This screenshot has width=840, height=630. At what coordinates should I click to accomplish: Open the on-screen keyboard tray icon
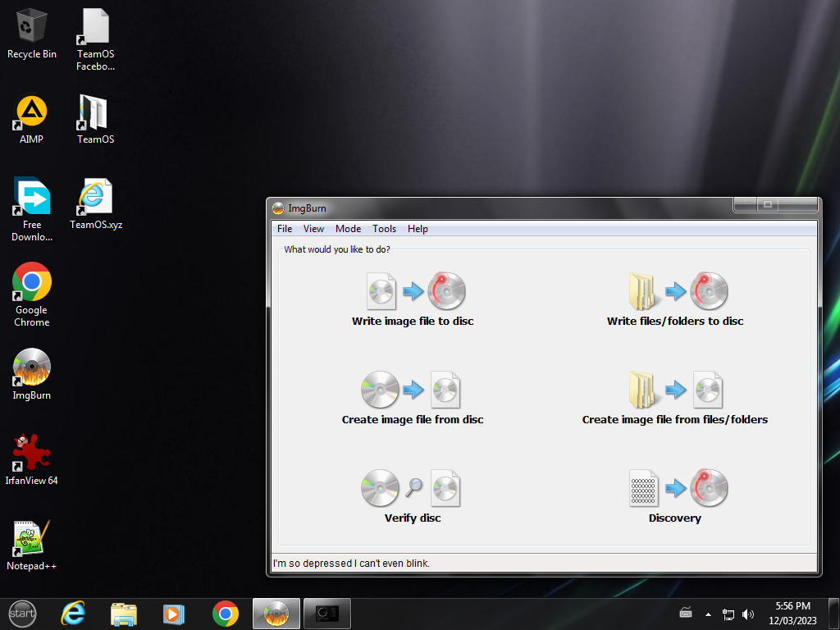point(686,614)
